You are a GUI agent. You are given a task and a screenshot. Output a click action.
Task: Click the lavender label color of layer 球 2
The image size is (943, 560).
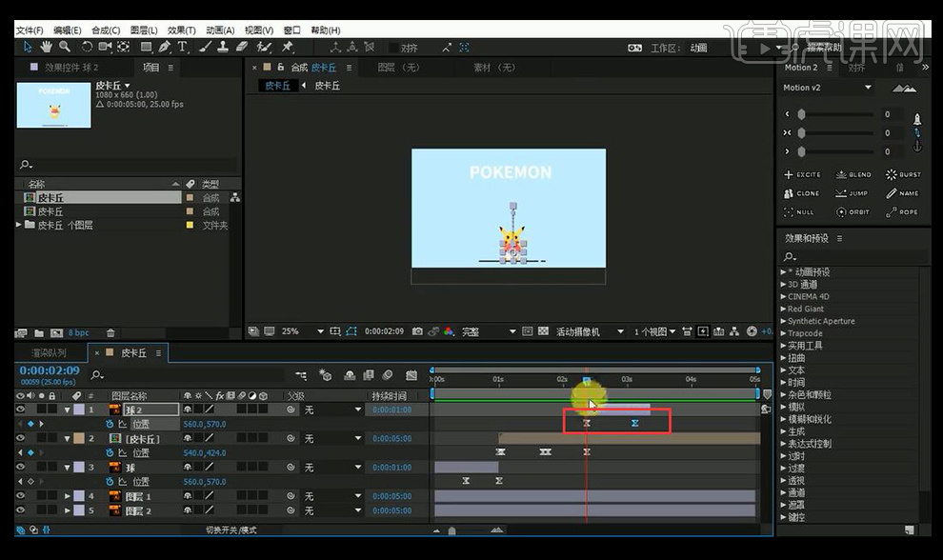click(x=79, y=410)
